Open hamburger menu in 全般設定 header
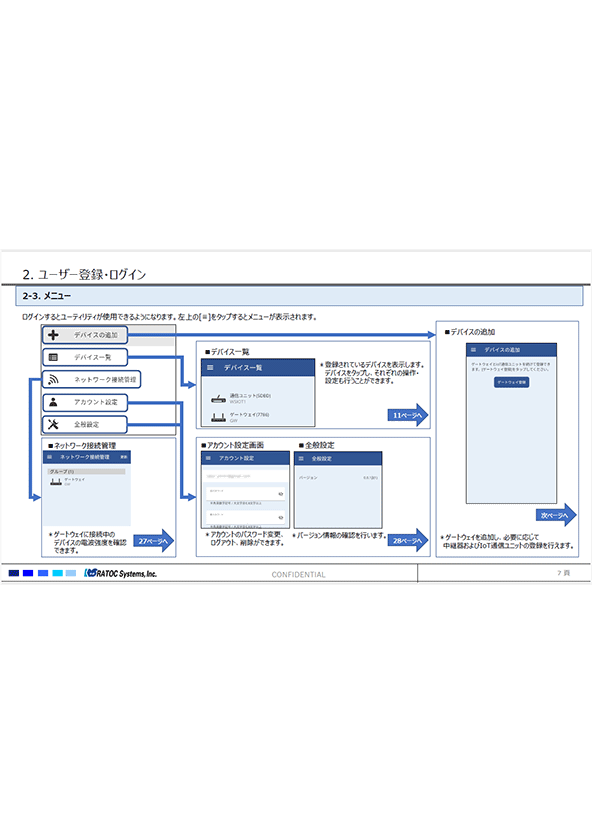Image resolution: width=592 pixels, height=835 pixels. [x=301, y=459]
